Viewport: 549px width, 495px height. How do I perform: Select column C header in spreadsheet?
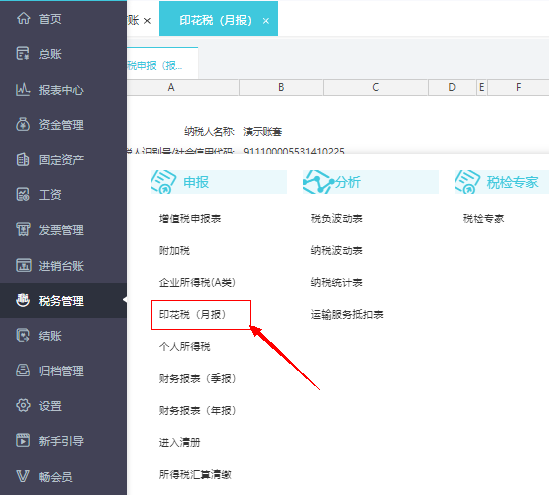376,87
